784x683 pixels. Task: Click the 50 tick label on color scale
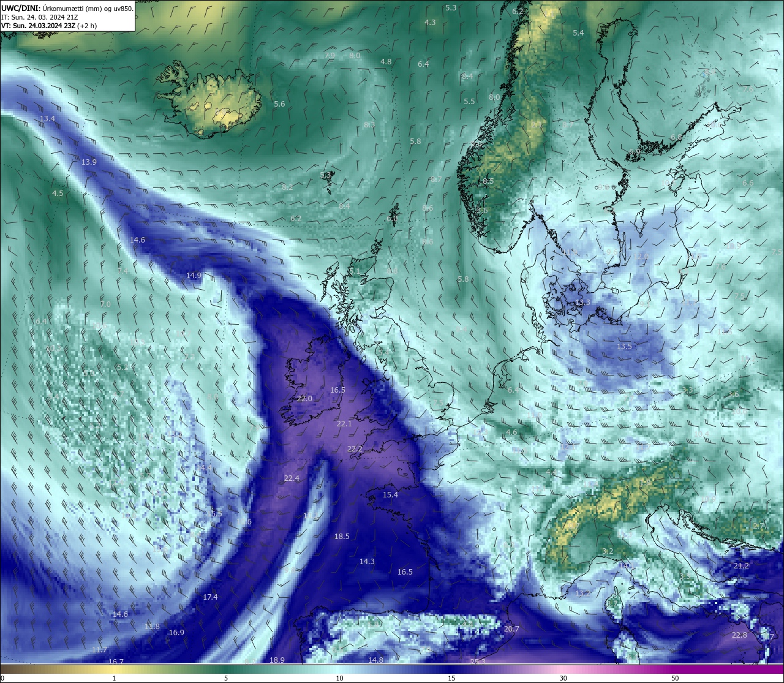pyautogui.click(x=674, y=678)
